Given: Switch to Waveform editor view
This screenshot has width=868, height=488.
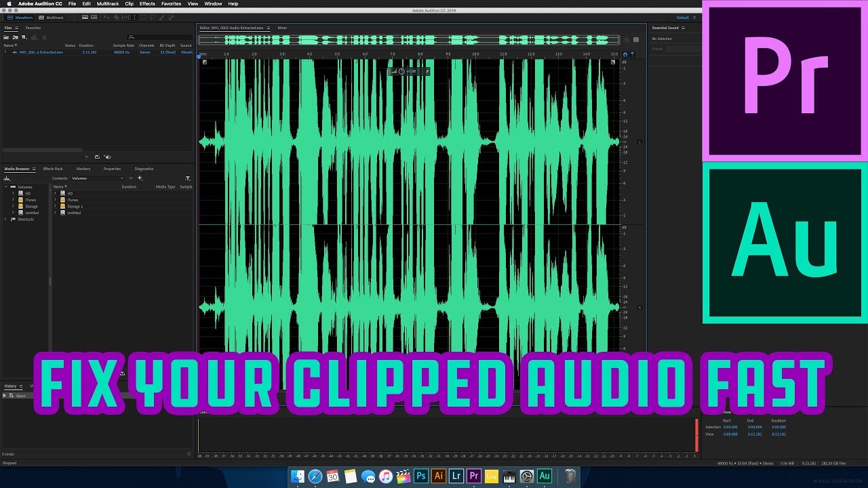Looking at the screenshot, I should (x=20, y=17).
